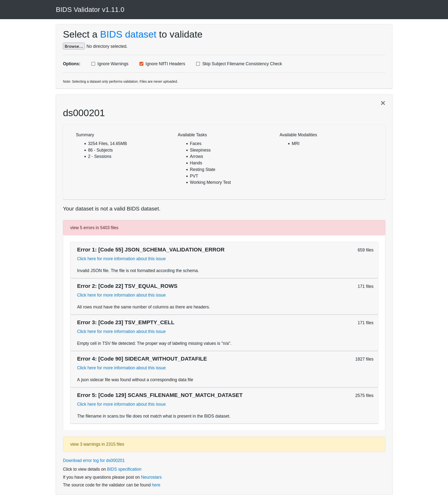The height and width of the screenshot is (500, 448).
Task: Collapse the 5 errors section
Action: 94,228
